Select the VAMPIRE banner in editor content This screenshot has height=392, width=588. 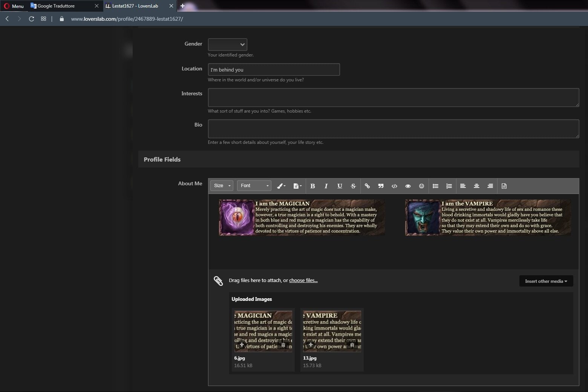(x=488, y=218)
